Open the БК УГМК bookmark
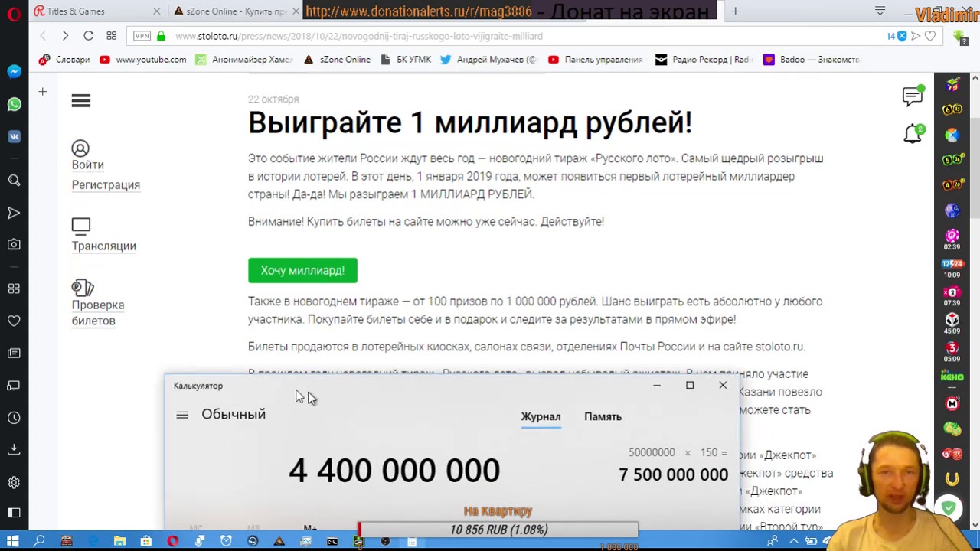This screenshot has width=980, height=551. click(x=405, y=60)
